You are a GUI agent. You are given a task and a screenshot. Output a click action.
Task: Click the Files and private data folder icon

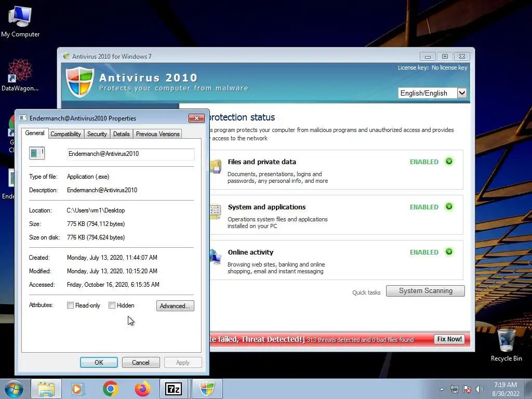[216, 166]
